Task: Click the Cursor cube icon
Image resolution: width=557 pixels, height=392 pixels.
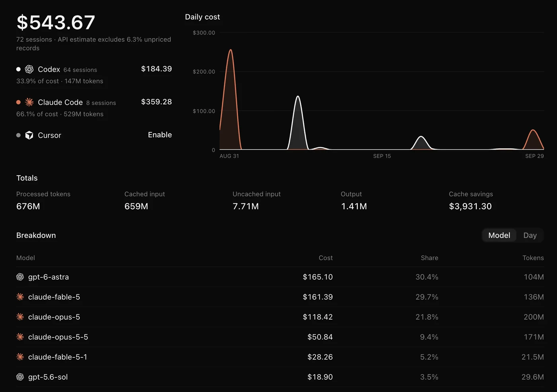Action: coord(29,135)
